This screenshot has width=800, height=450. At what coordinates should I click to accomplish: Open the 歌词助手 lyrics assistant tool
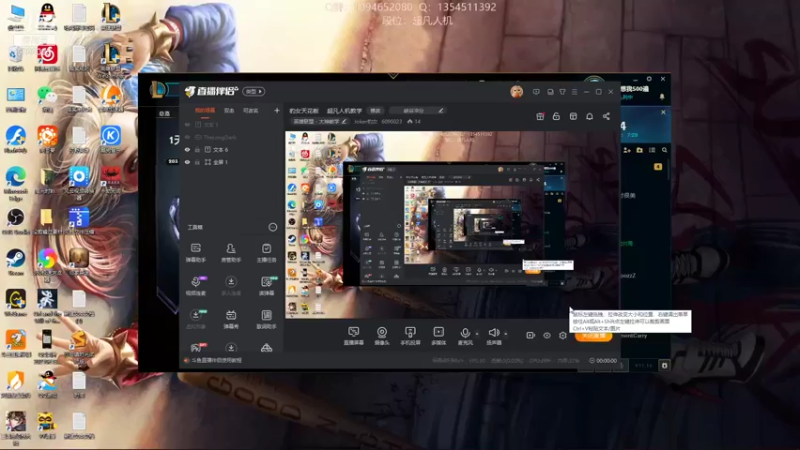pos(266,319)
